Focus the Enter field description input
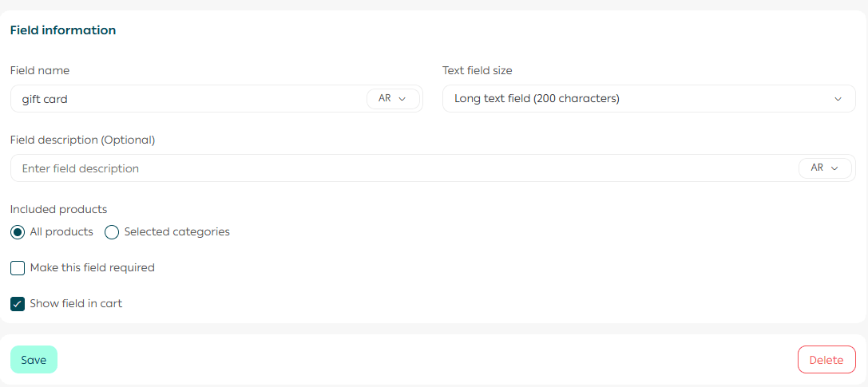Screen dimensions: 868x387 [x=399, y=168]
